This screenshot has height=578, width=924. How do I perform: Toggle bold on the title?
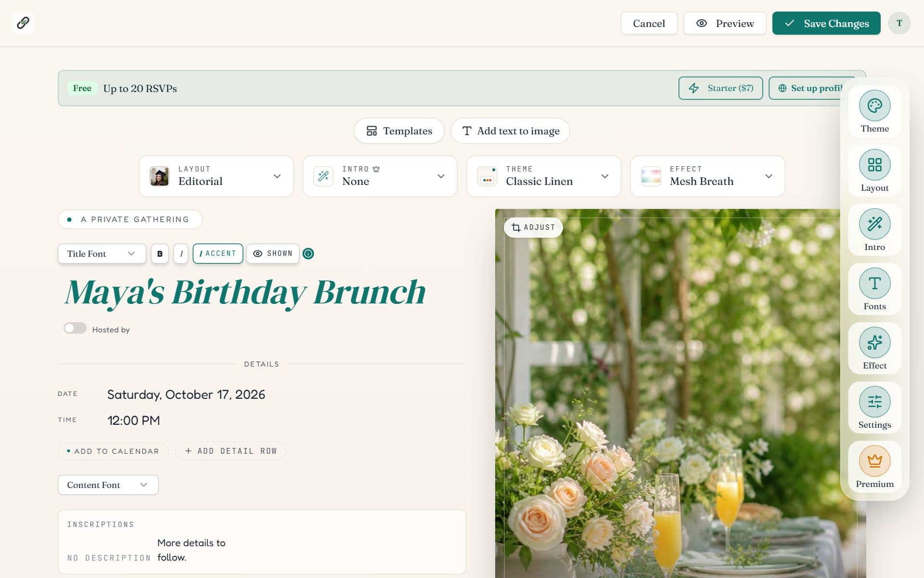[160, 253]
